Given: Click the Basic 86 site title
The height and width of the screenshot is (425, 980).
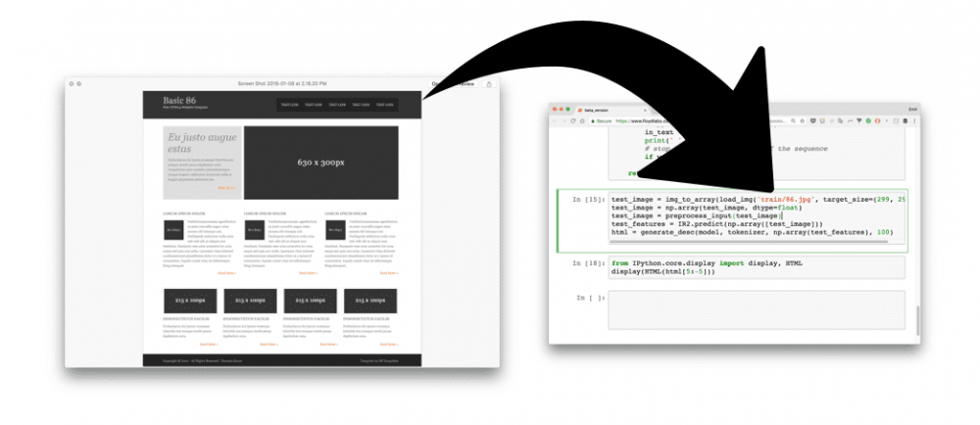Looking at the screenshot, I should click(x=179, y=101).
